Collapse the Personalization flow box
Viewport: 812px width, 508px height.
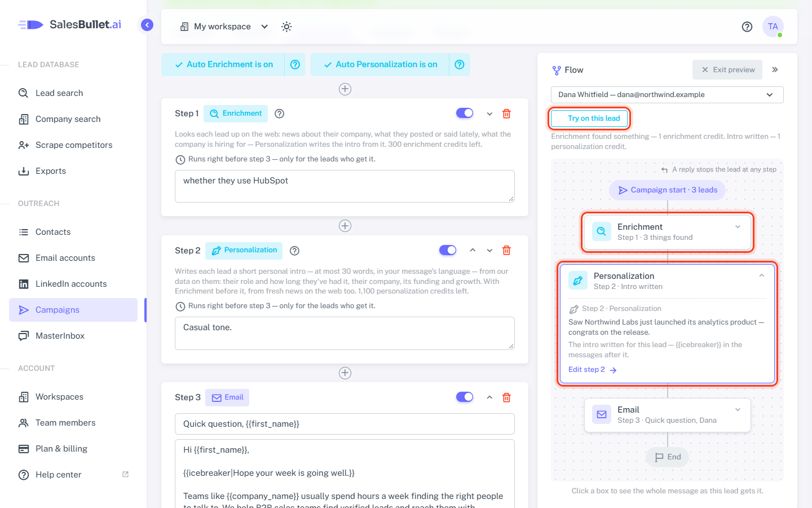click(761, 275)
